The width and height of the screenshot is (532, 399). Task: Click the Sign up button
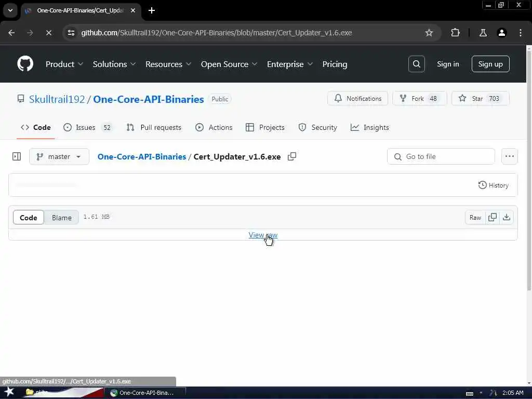pyautogui.click(x=490, y=64)
